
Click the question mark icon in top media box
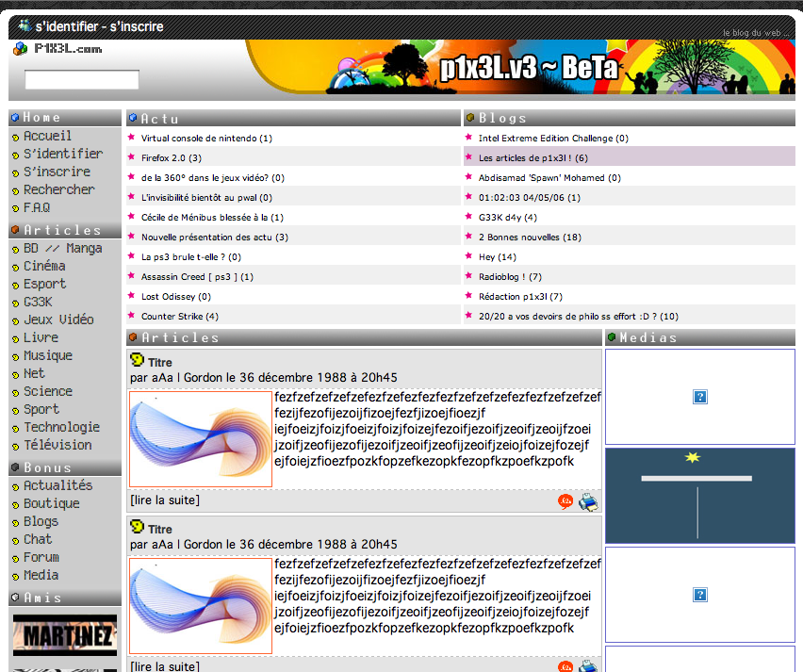(x=699, y=397)
